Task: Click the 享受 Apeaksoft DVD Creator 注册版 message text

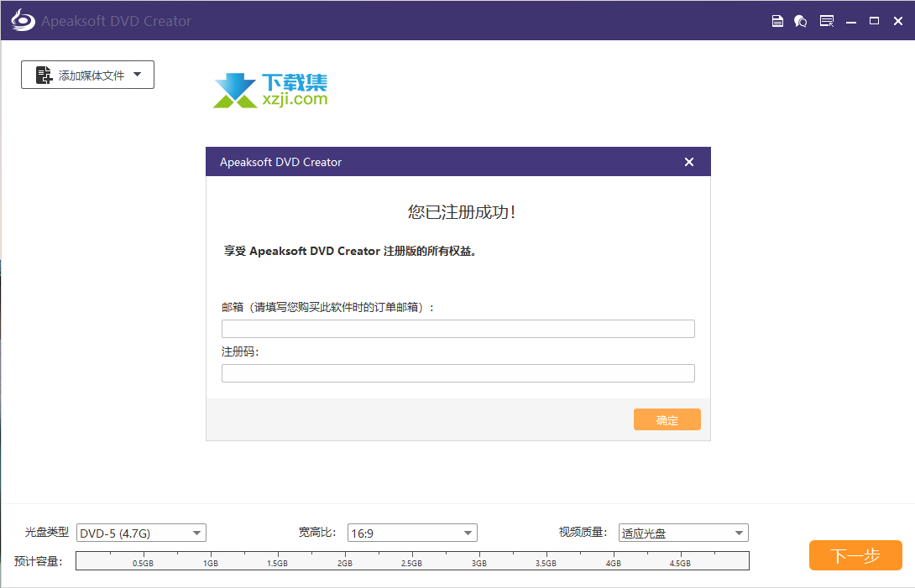Action: [x=350, y=251]
